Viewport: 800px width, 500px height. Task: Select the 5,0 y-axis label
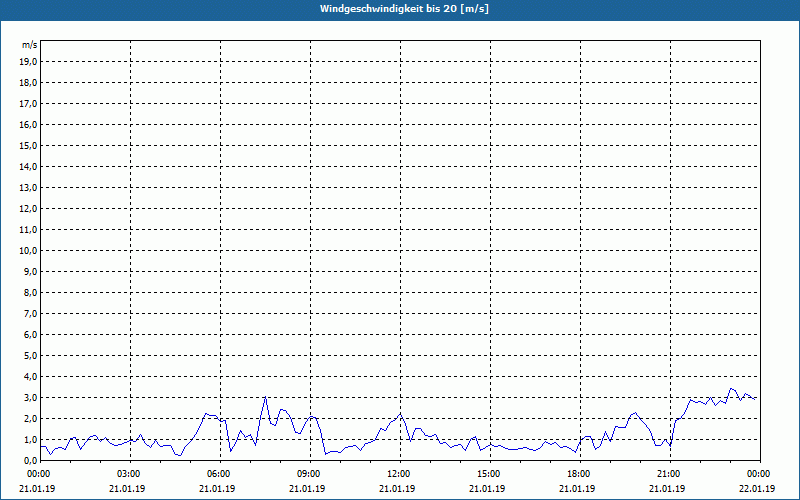(x=31, y=356)
